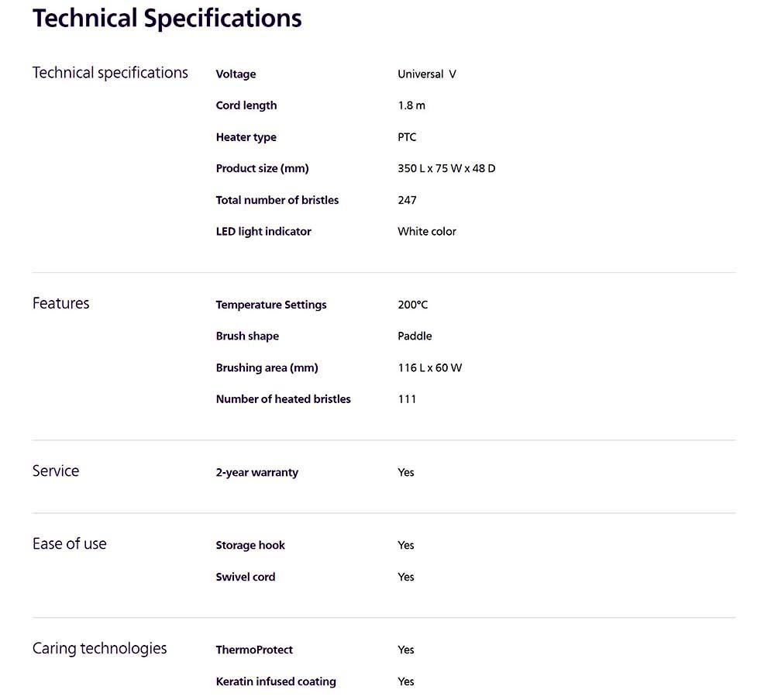
Task: Click the Keratin infused coating label
Action: (x=276, y=682)
